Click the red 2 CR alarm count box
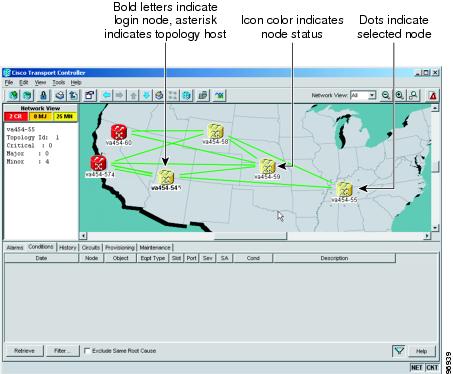 click(x=16, y=116)
